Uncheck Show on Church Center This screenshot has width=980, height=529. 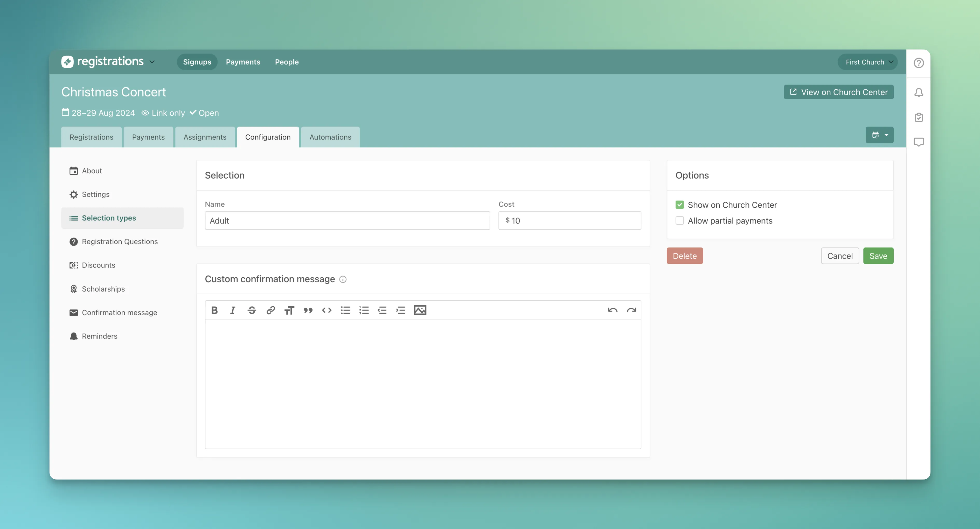[x=679, y=205]
